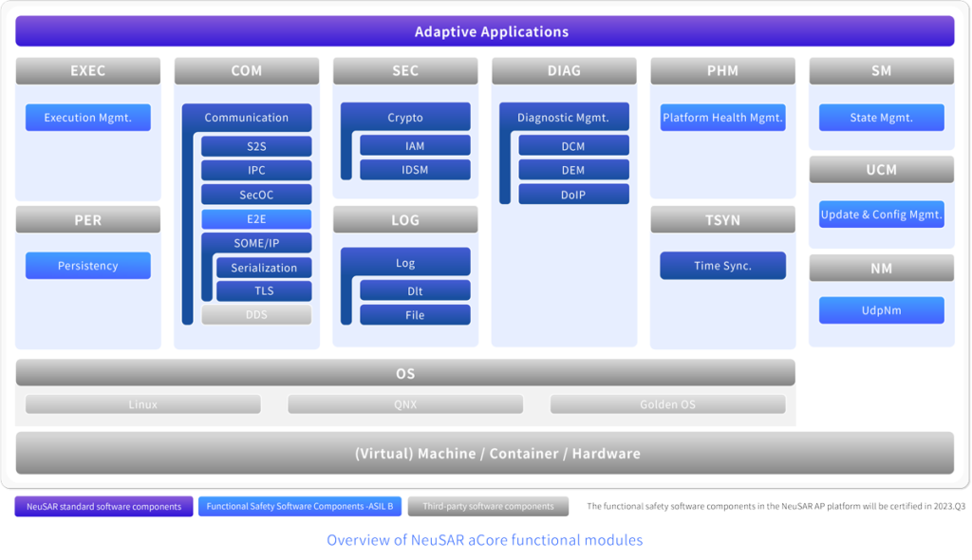Click the DEM component
Image resolution: width=972 pixels, height=560 pixels.
574,170
